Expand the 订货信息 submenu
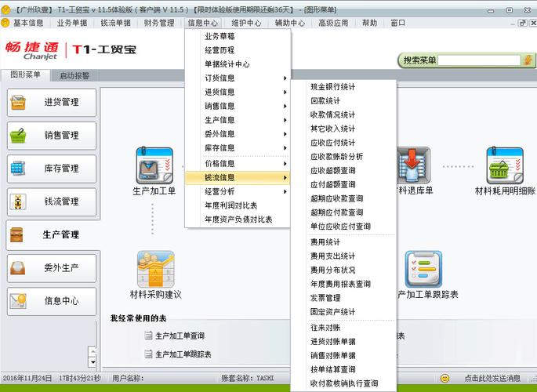This screenshot has height=392, width=537. pyautogui.click(x=238, y=78)
